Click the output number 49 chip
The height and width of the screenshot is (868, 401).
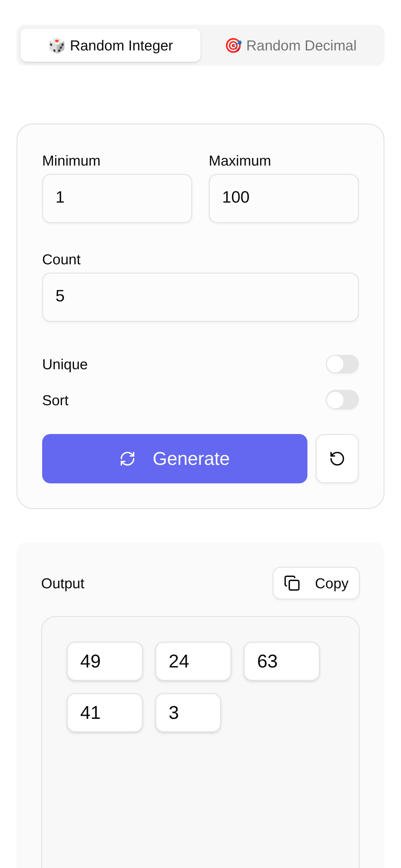tap(105, 661)
